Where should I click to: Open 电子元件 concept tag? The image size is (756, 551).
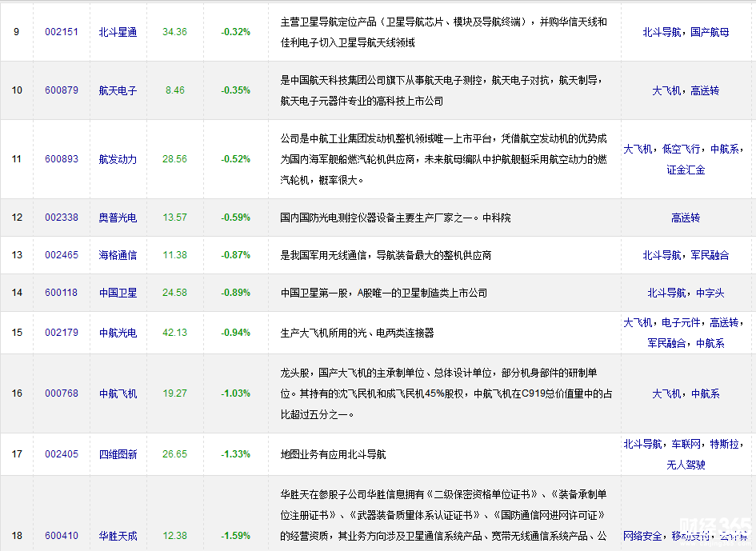[x=681, y=322]
